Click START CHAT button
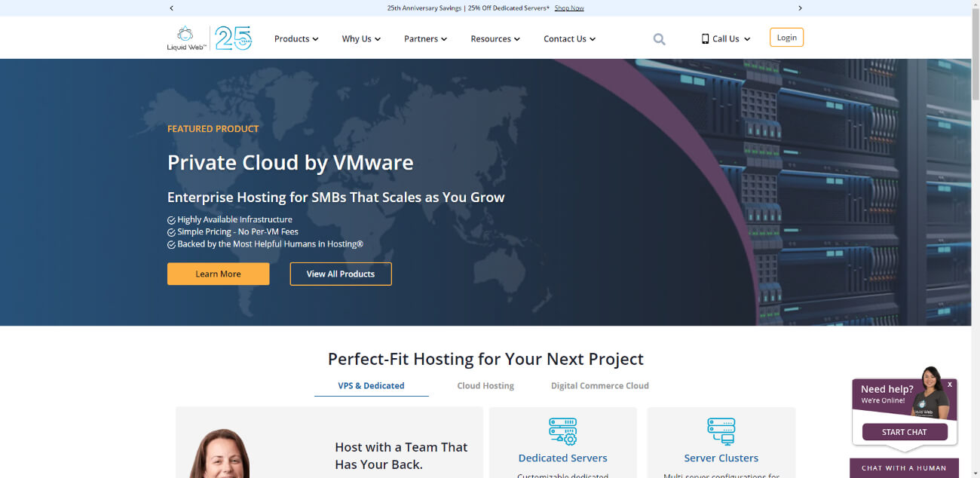 tap(904, 432)
